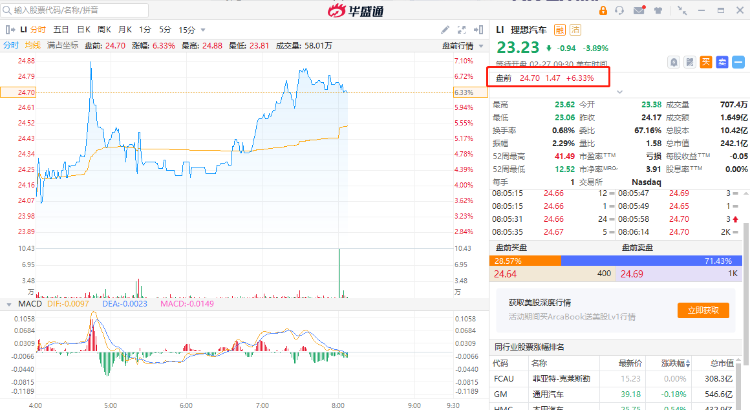Click the 名称 column header

[539, 364]
